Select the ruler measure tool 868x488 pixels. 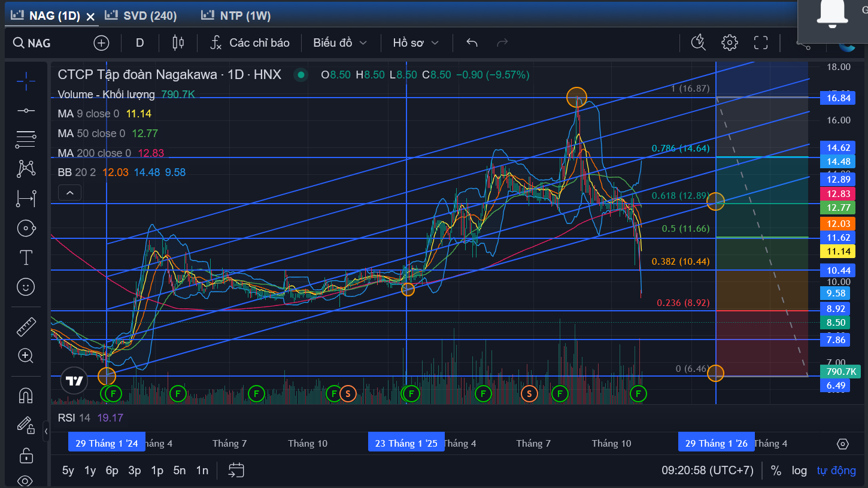click(26, 327)
